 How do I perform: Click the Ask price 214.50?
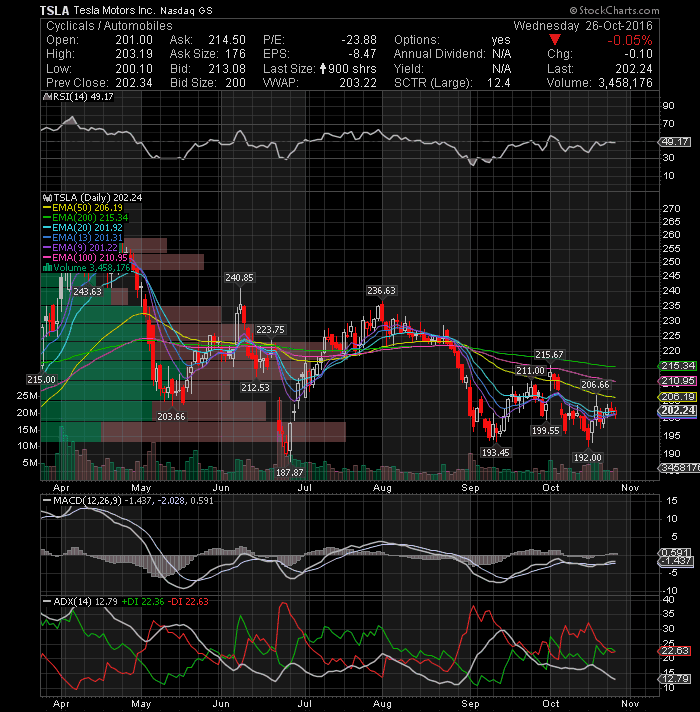227,40
